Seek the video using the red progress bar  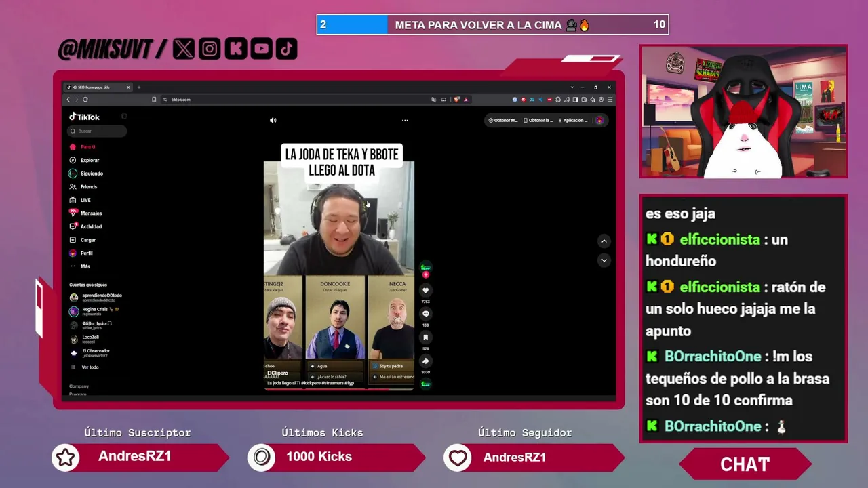point(338,389)
